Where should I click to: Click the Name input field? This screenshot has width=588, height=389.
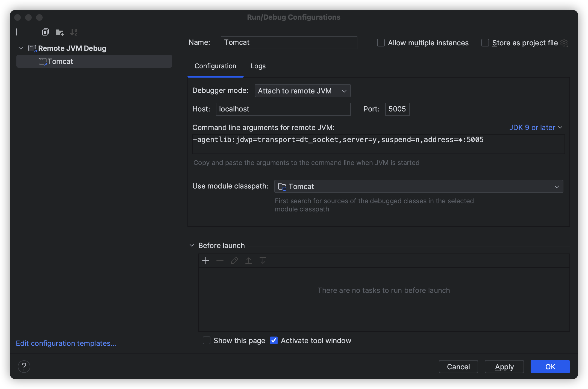pyautogui.click(x=289, y=43)
